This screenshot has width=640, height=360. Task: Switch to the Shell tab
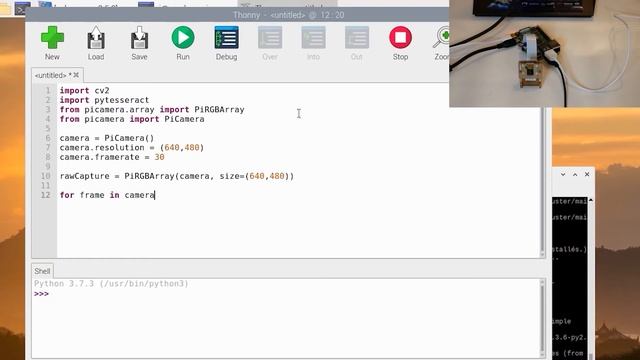(x=42, y=271)
